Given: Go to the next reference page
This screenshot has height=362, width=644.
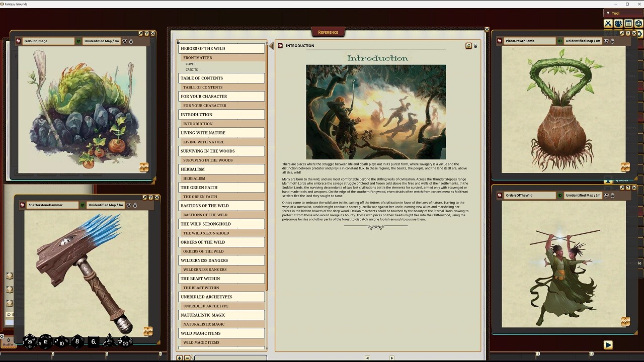Looking at the screenshot, I should [x=392, y=358].
